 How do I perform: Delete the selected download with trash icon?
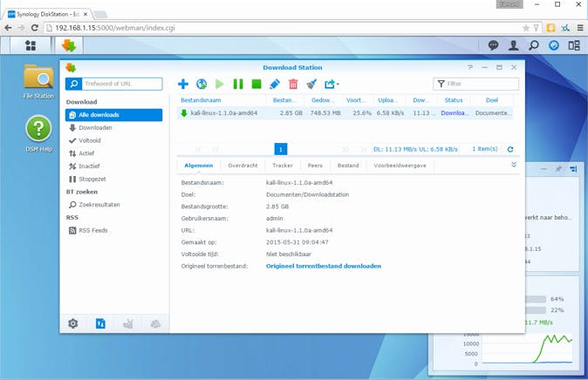click(293, 84)
